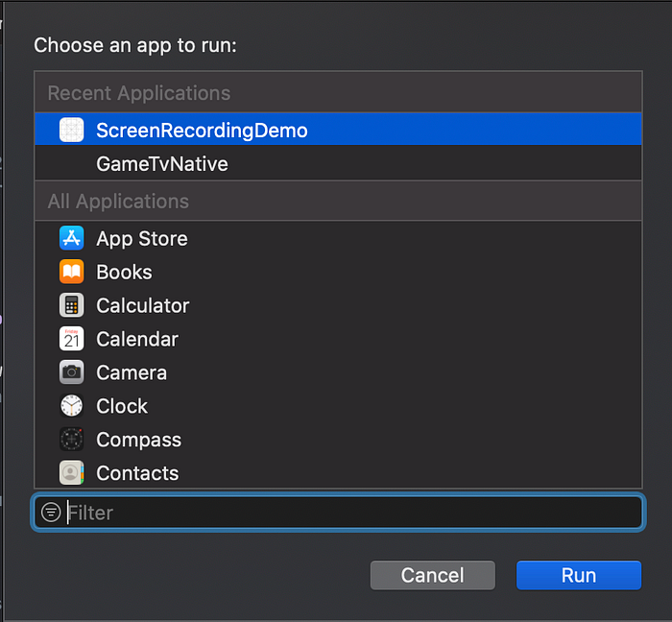672x622 pixels.
Task: Click the ScreenRecordingDemo placeholder app icon
Action: tap(72, 130)
